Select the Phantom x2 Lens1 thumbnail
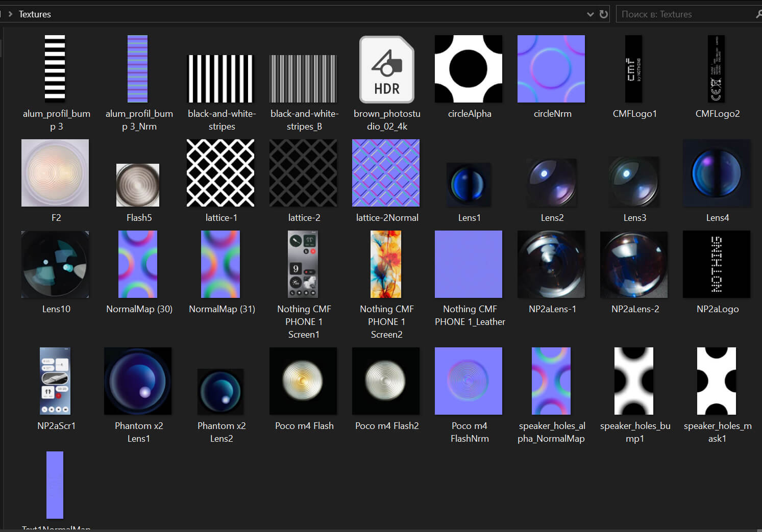This screenshot has width=762, height=532. 138,381
